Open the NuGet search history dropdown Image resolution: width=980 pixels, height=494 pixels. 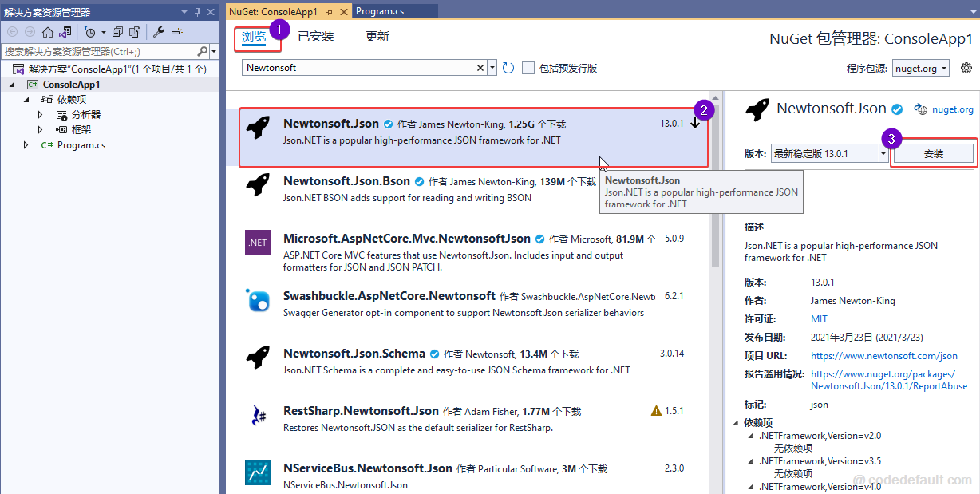[x=492, y=68]
